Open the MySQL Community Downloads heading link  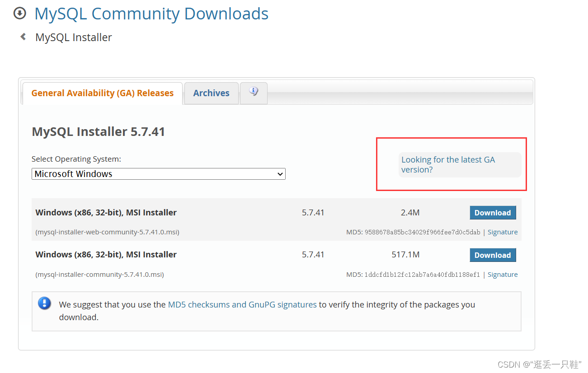pos(151,14)
